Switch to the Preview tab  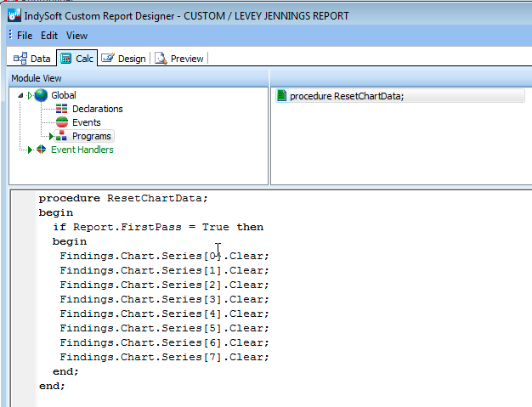179,59
